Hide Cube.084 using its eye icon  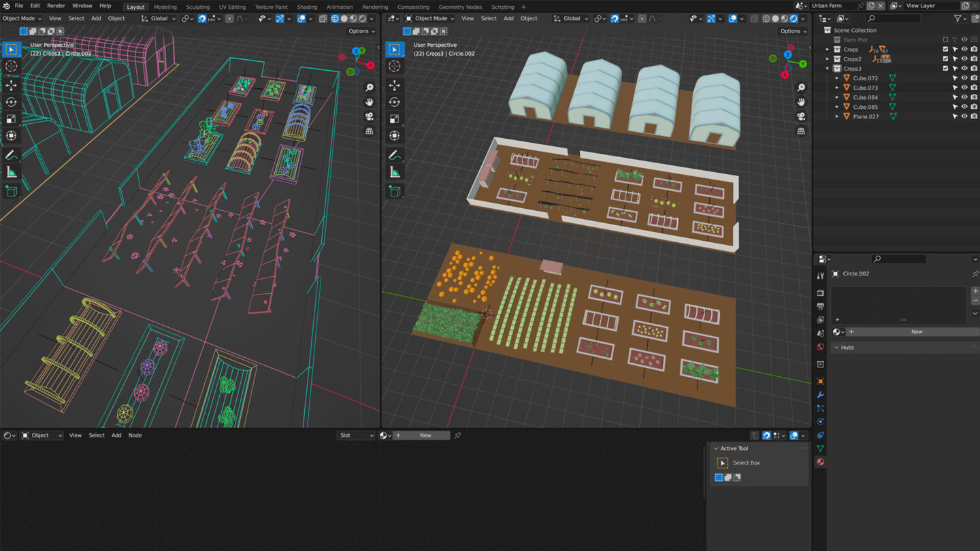point(964,97)
